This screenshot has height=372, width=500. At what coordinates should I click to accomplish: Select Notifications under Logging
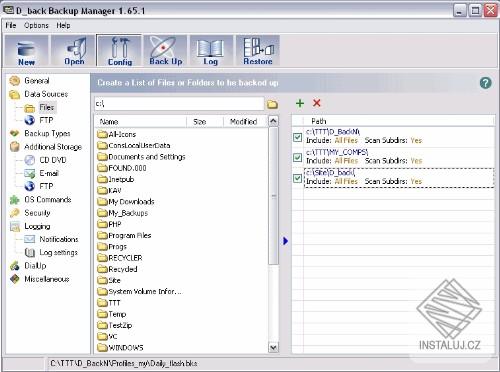tap(59, 239)
